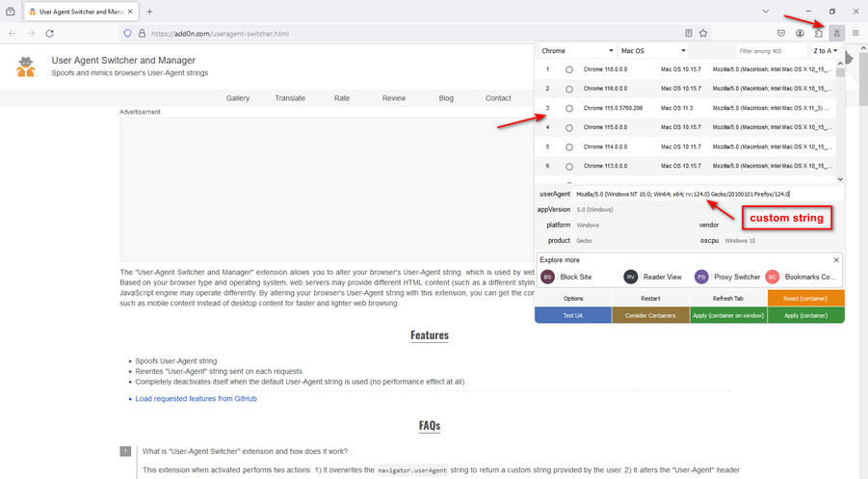Open the Block Site BS icon
868x479 pixels.
click(x=547, y=277)
